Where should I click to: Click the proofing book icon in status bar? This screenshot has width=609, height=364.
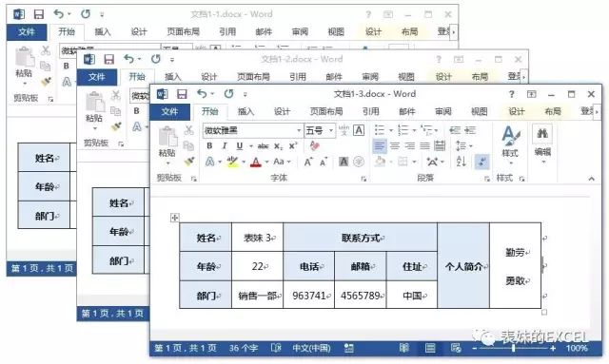coord(276,348)
